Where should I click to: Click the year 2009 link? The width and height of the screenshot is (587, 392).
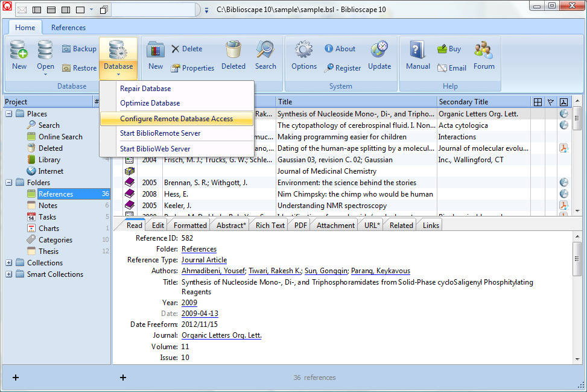[x=189, y=303]
